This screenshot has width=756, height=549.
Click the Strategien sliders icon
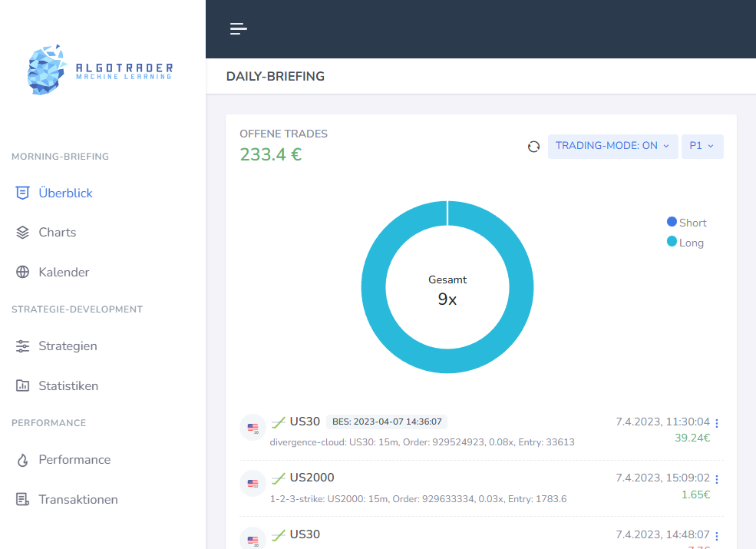23,346
